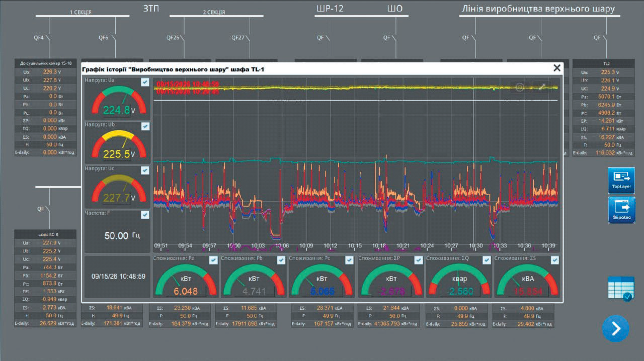Open the TopLayer screen button

coord(621,180)
